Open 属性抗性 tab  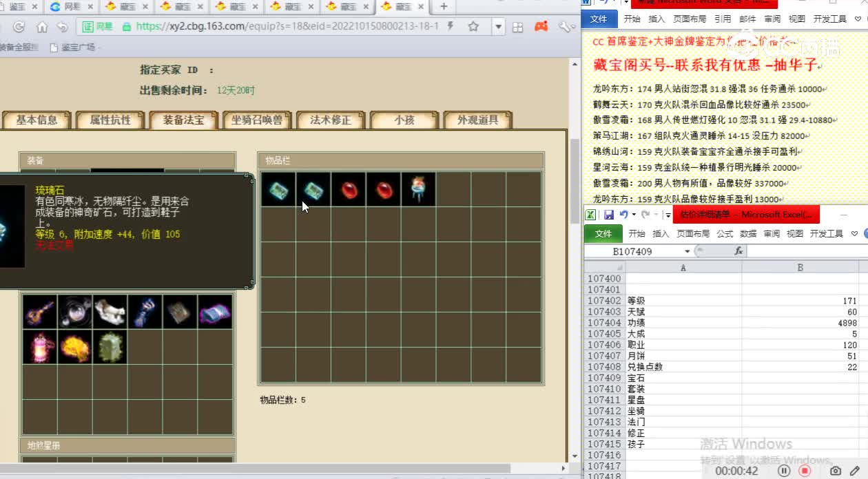tap(110, 120)
